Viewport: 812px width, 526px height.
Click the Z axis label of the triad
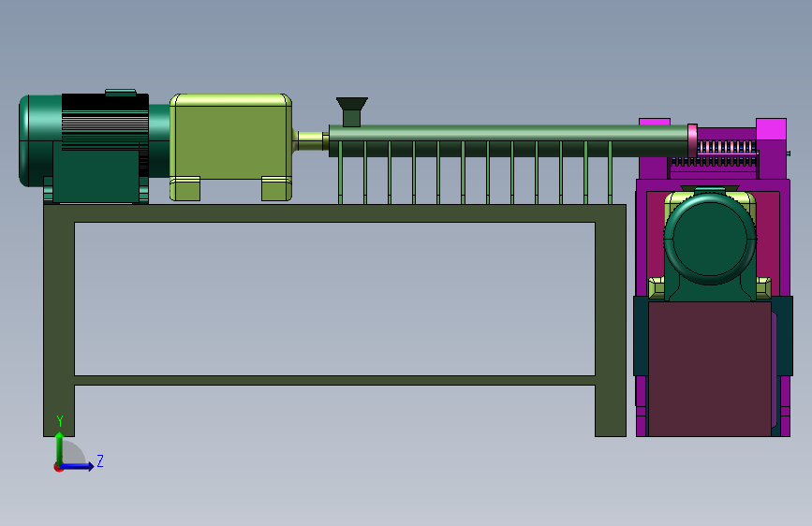[x=100, y=460]
